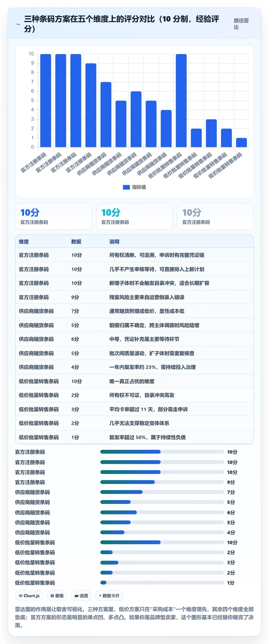Image resolution: width=269 pixels, height=644 pixels.
Task: Click the cell 中等，凭证补充是主要等待环节
Action: 144,339
